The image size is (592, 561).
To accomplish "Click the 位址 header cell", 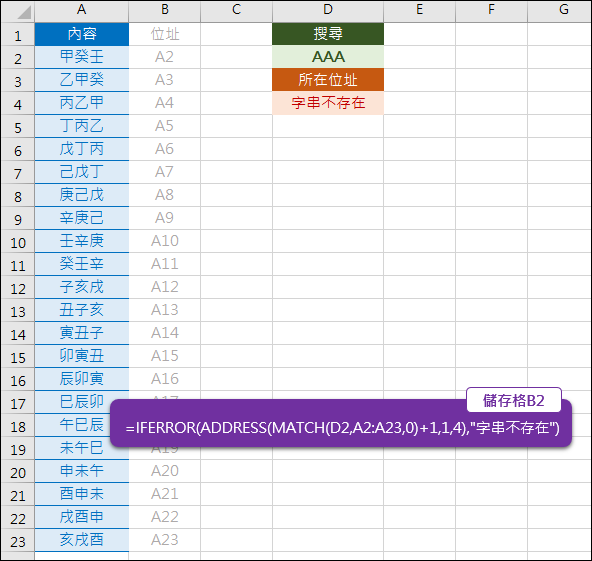I will pyautogui.click(x=165, y=34).
